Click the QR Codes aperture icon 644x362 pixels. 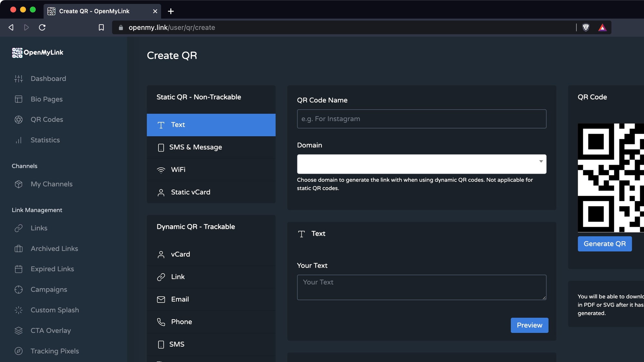pyautogui.click(x=19, y=120)
